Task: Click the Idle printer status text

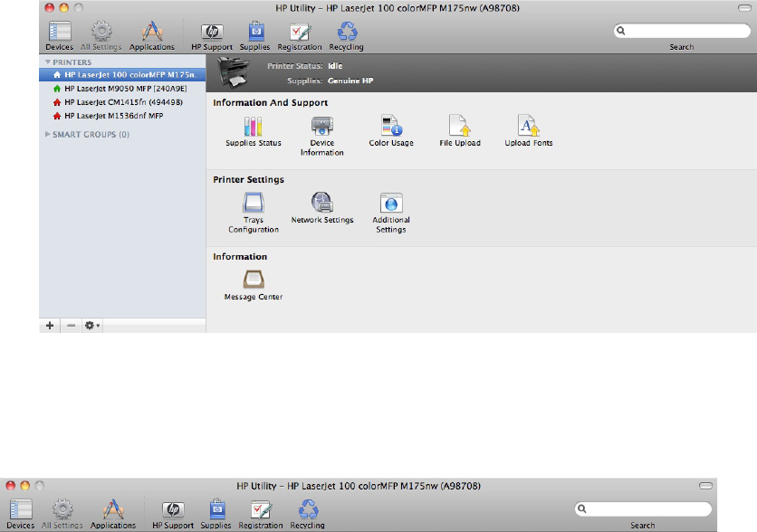Action: pyautogui.click(x=335, y=66)
